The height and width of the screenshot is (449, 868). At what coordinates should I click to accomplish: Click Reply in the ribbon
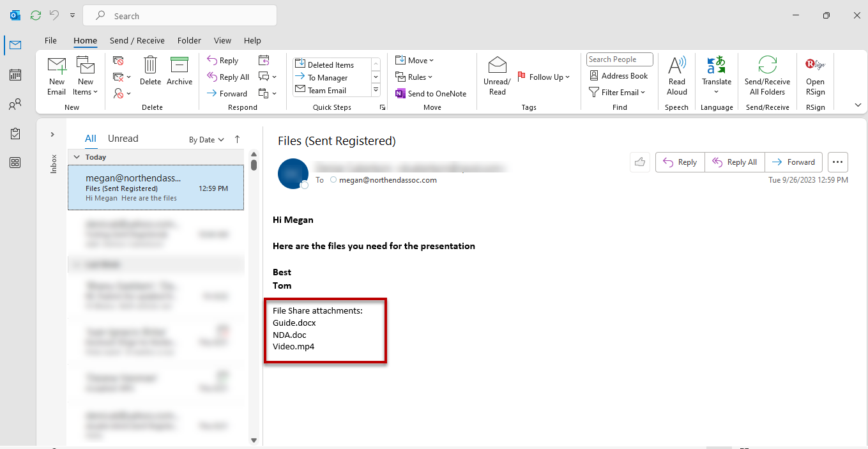coord(223,61)
